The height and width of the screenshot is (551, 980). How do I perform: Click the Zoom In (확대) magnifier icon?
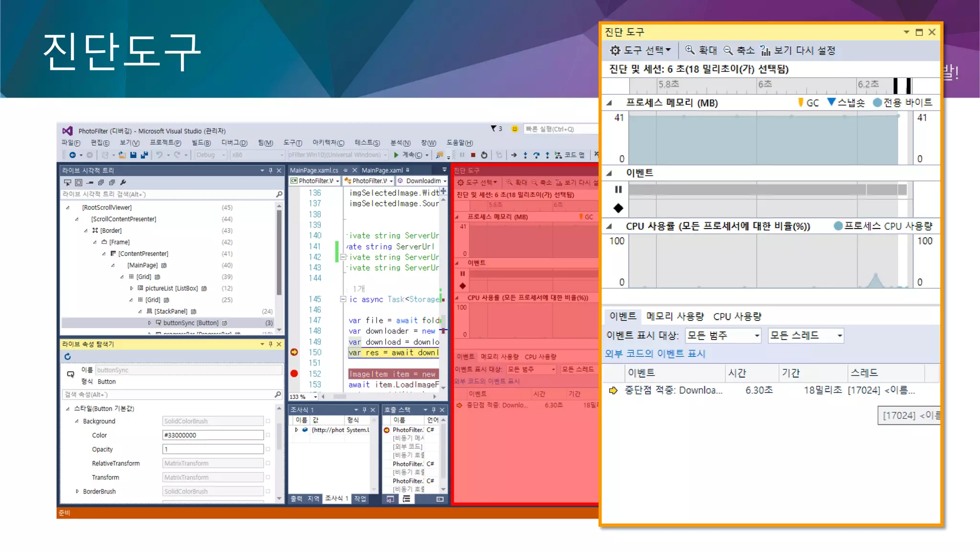[x=690, y=50]
